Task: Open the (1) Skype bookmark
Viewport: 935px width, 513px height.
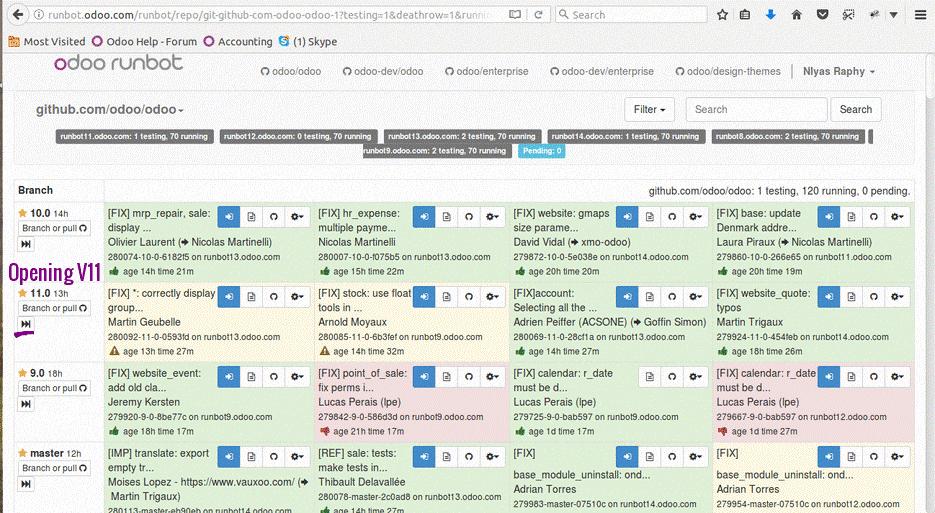Action: coord(308,41)
